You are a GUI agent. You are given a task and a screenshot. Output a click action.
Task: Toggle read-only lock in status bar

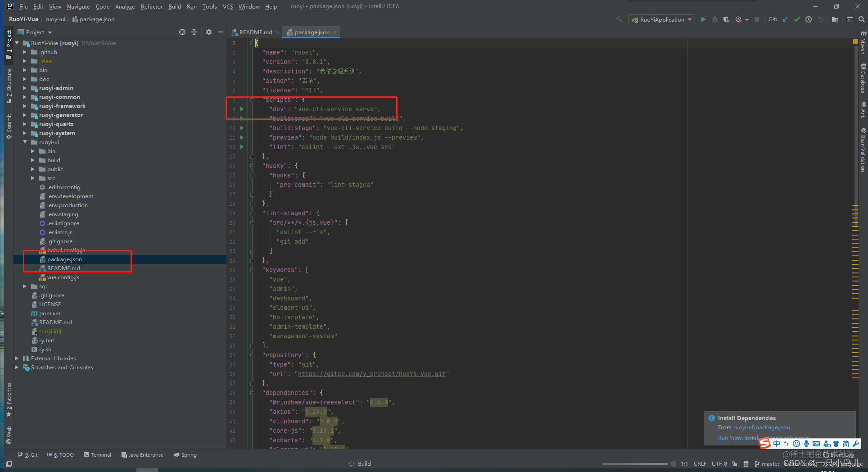(x=735, y=463)
